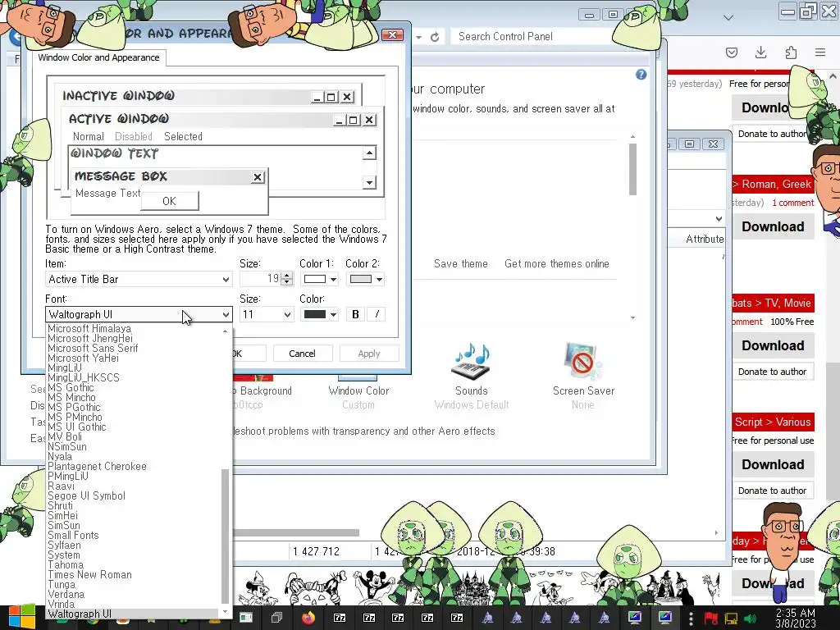This screenshot has height=630, width=840.
Task: Open the font Color dropdown arrow
Action: 333,314
